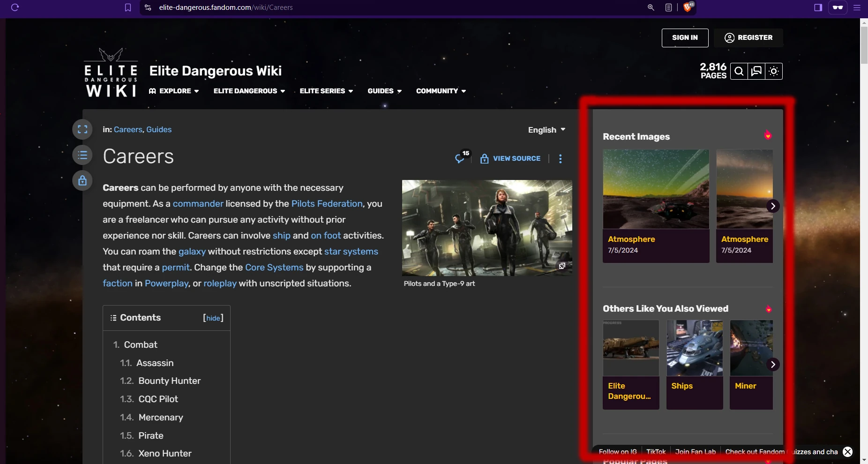
Task: Open article contents using the list icon
Action: [x=82, y=155]
